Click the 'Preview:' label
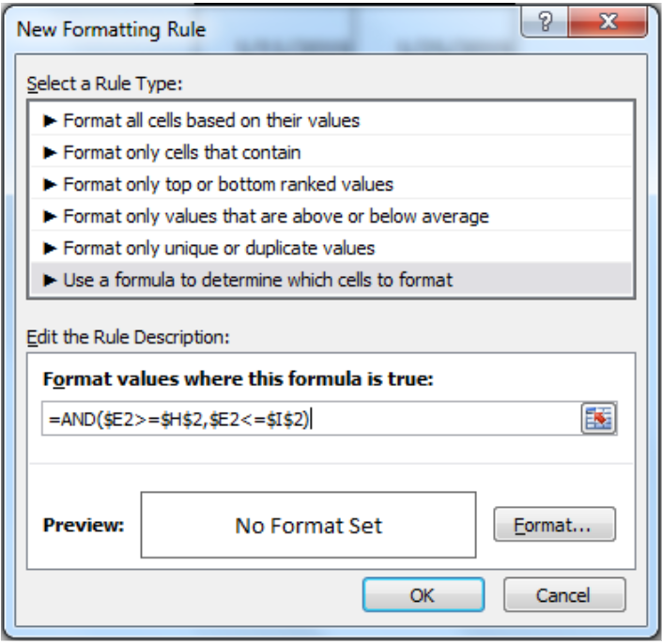 pyautogui.click(x=84, y=525)
